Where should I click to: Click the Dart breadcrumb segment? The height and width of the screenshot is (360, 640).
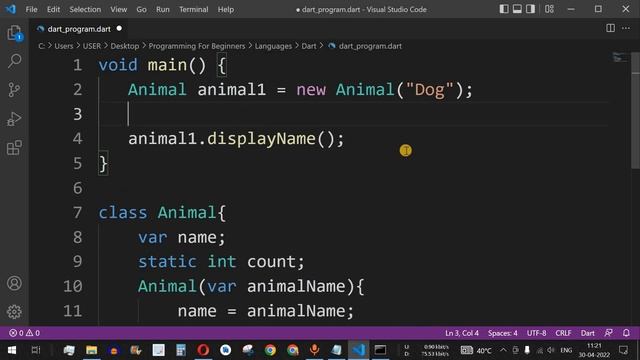pyautogui.click(x=309, y=46)
